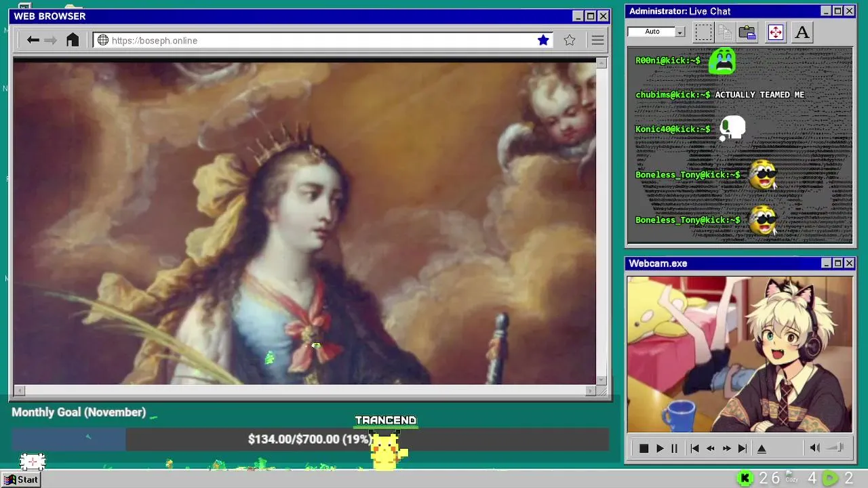The image size is (868, 488).
Task: Maximize the Live Chat window
Action: pos(837,11)
